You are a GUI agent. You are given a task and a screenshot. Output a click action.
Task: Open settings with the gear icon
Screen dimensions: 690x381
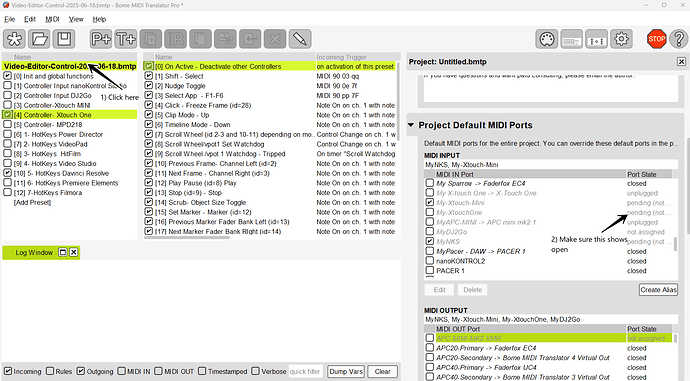coord(621,39)
